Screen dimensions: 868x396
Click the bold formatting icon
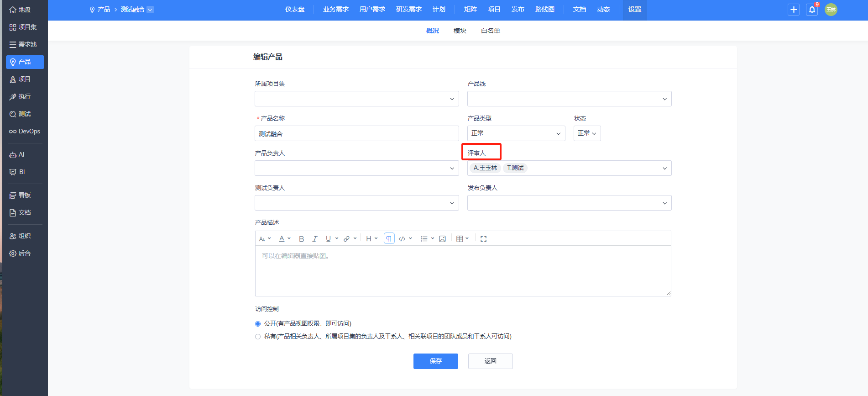(x=301, y=239)
